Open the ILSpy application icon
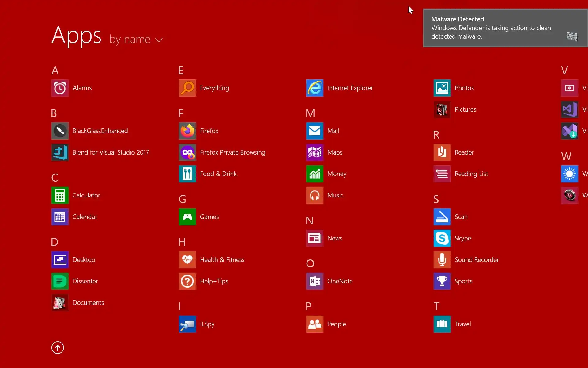Viewport: 588px width, 368px height. (x=187, y=324)
